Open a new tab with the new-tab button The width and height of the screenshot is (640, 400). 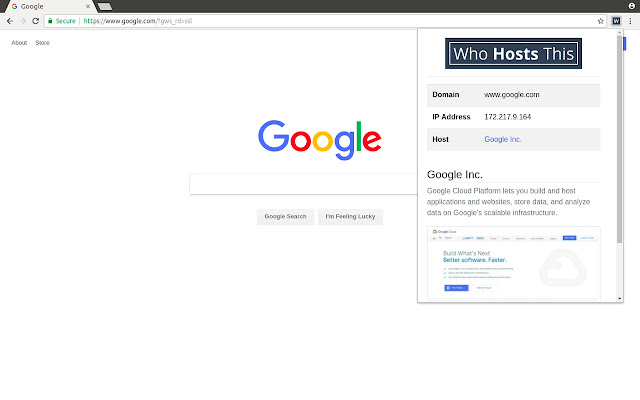(x=105, y=6)
